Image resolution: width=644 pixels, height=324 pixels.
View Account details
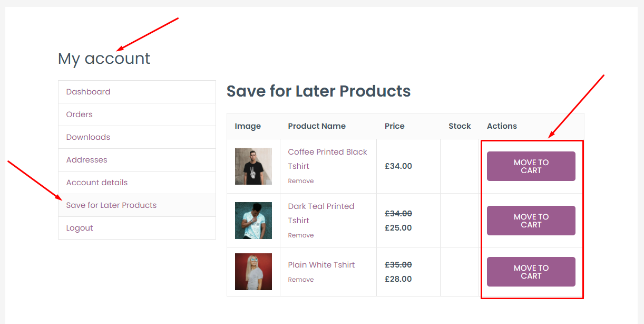96,182
